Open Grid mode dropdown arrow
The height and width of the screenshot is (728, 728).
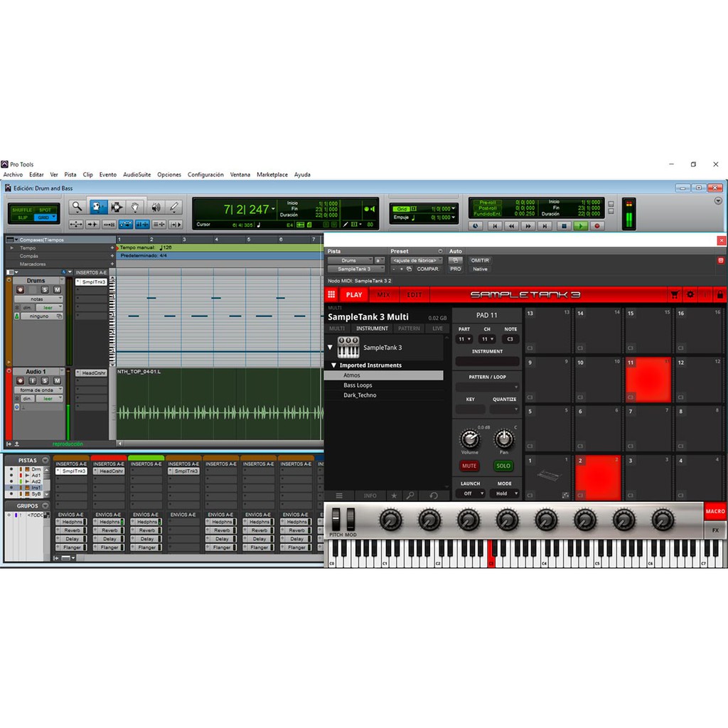54,217
